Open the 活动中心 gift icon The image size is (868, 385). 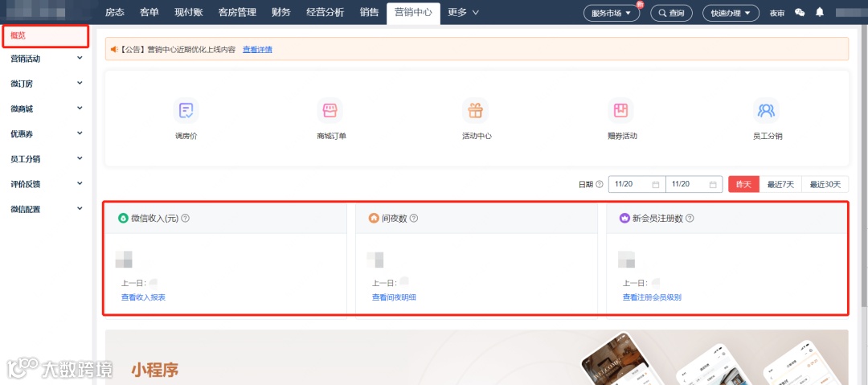[476, 110]
